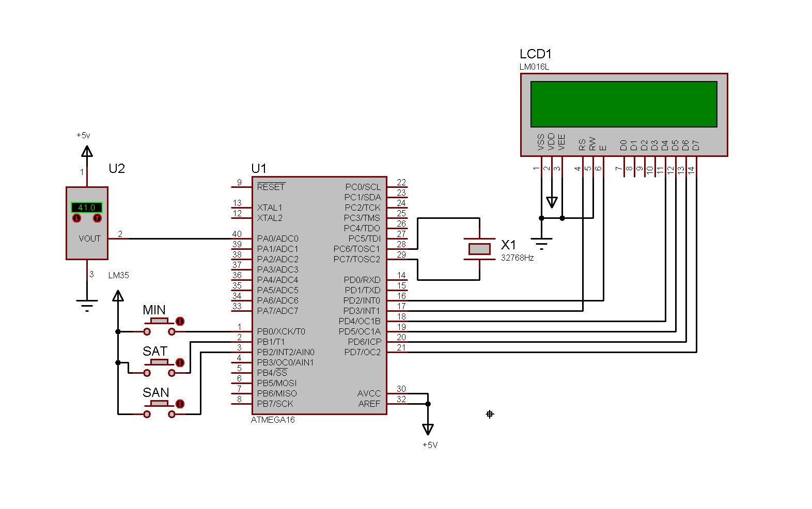This screenshot has height=509, width=812.
Task: Toggle the latch dot beside SAT button
Action: click(180, 362)
